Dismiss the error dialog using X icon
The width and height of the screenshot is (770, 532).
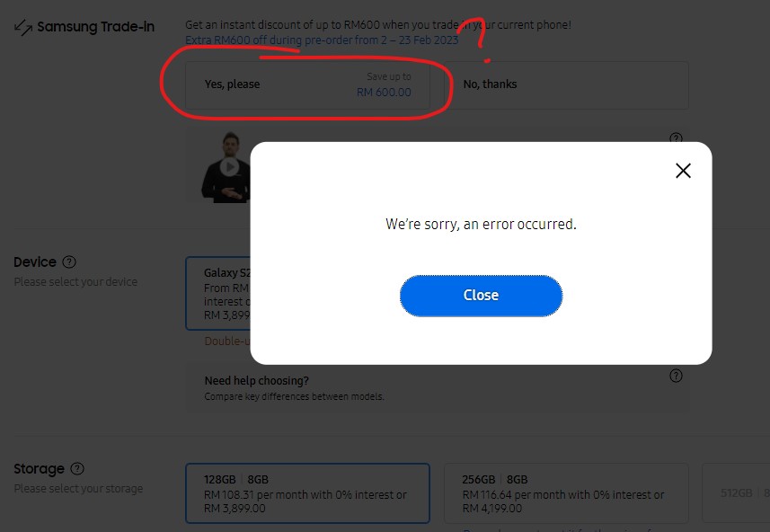pyautogui.click(x=683, y=171)
